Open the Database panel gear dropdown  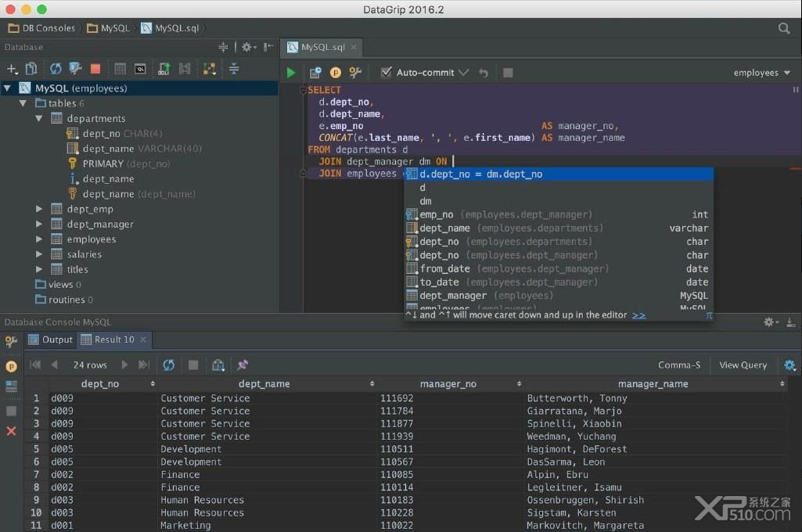click(x=249, y=47)
